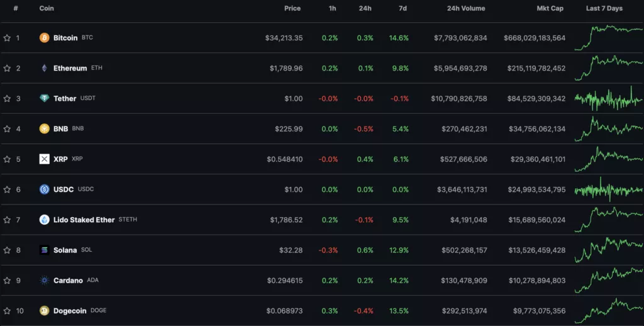Image resolution: width=644 pixels, height=326 pixels.
Task: Click the XRP logo icon
Action: [45, 159]
